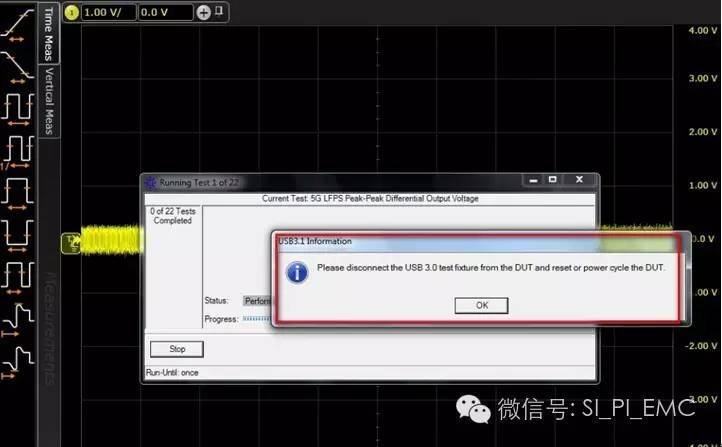Click the 3.00 V axis label
This screenshot has height=447, width=722.
click(x=703, y=78)
